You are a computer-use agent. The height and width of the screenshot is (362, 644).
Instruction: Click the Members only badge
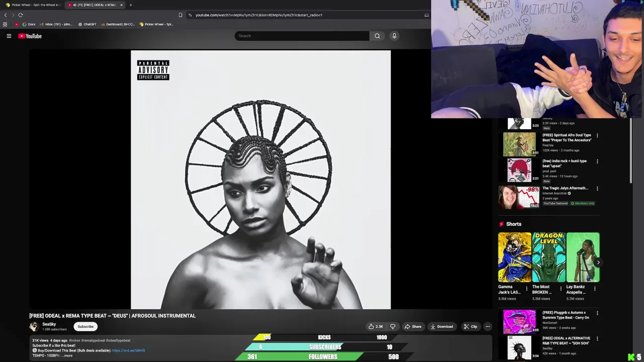[583, 203]
